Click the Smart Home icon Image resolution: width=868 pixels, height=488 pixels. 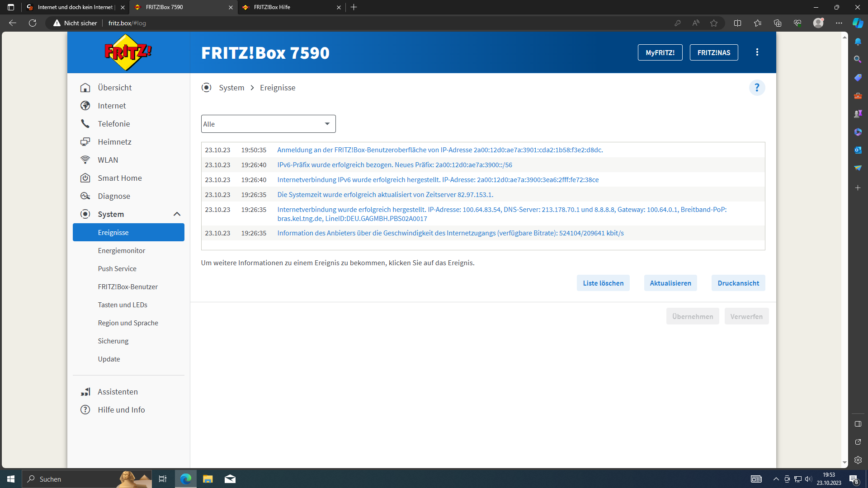pyautogui.click(x=85, y=178)
